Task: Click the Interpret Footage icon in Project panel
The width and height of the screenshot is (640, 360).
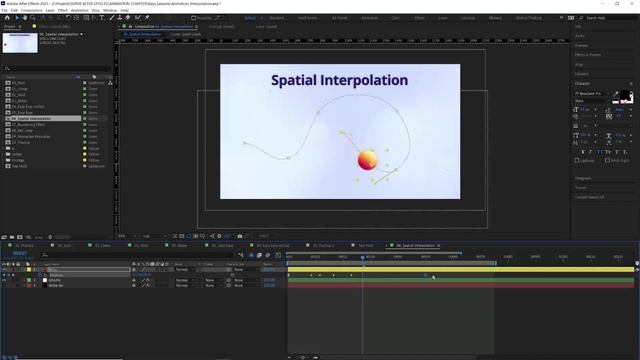Action: [x=4, y=237]
